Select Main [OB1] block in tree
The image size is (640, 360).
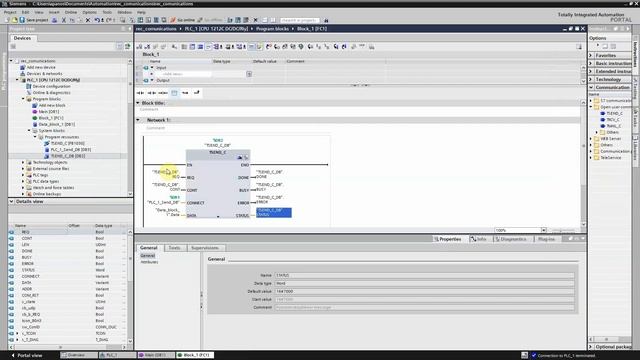point(49,112)
